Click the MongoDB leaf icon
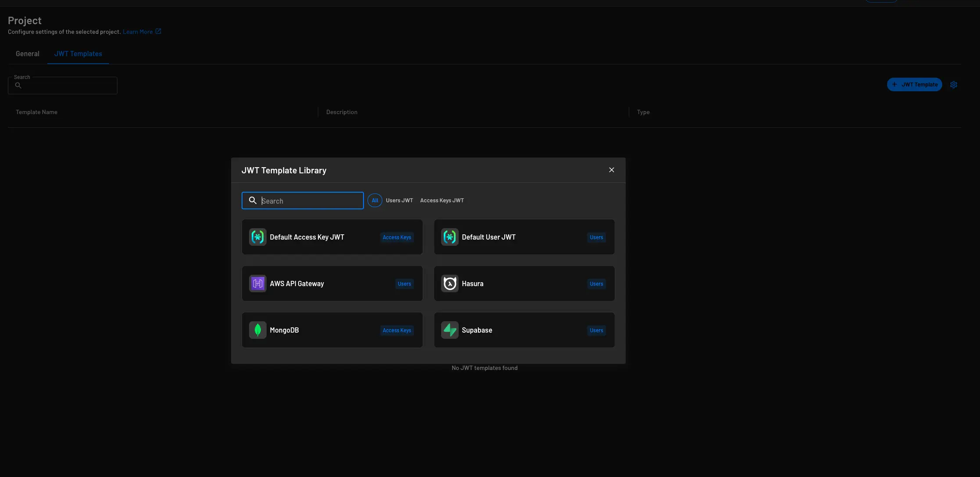The image size is (980, 477). point(257,330)
